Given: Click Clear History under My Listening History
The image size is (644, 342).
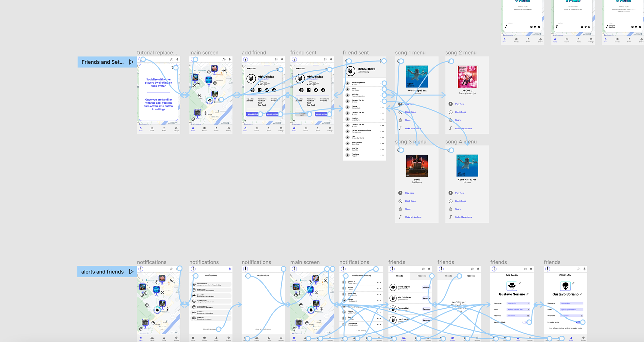Looking at the screenshot, I should point(361,331).
